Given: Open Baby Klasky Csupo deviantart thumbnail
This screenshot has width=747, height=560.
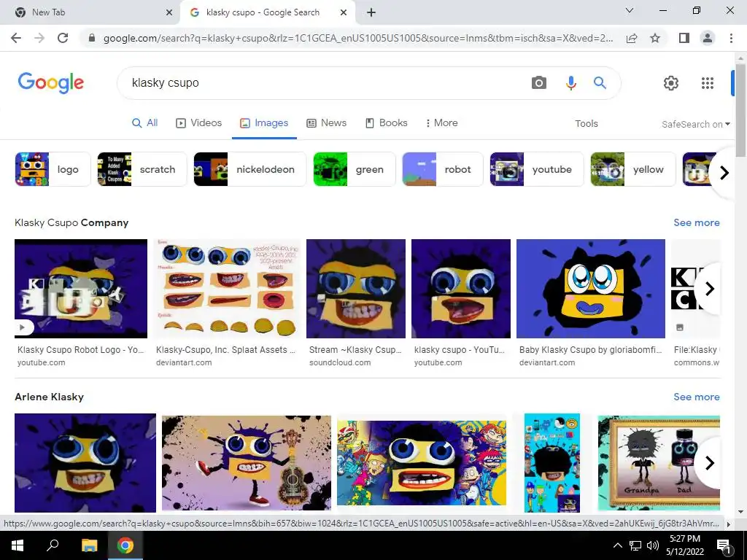Looking at the screenshot, I should [x=591, y=289].
